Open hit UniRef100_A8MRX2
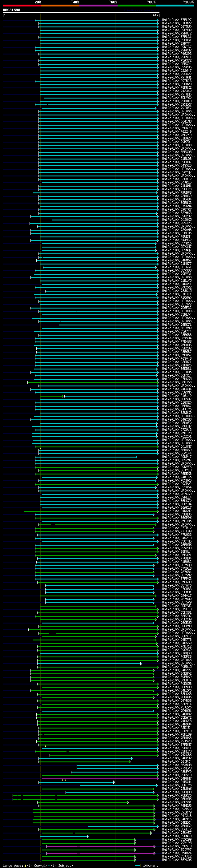The width and height of the screenshot is (197, 868). (x=176, y=87)
